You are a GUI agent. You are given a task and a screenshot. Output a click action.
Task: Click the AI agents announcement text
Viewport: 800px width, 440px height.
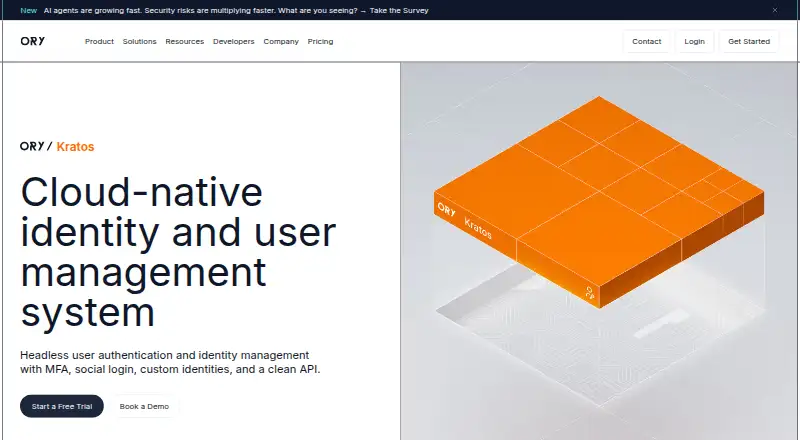[x=201, y=10]
